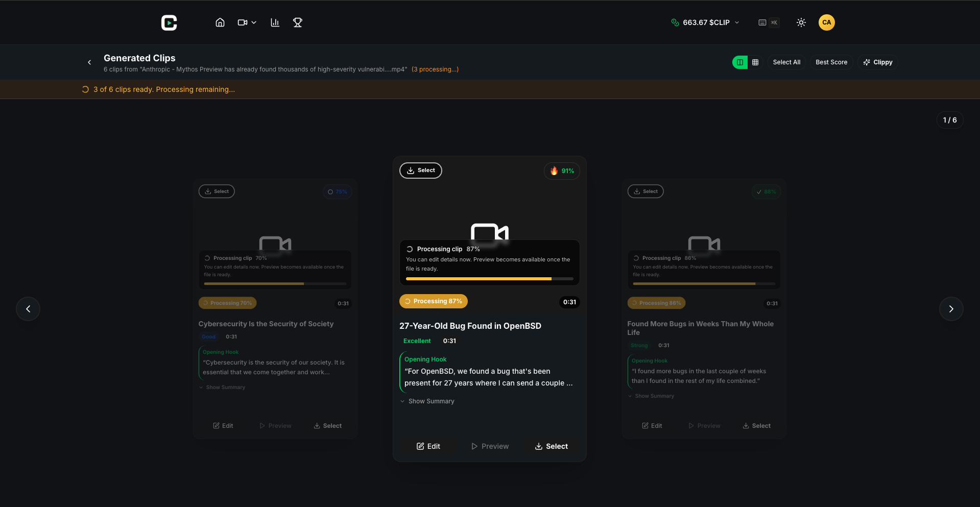The image size is (980, 507).
Task: Toggle light/dark theme sun icon
Action: click(801, 22)
